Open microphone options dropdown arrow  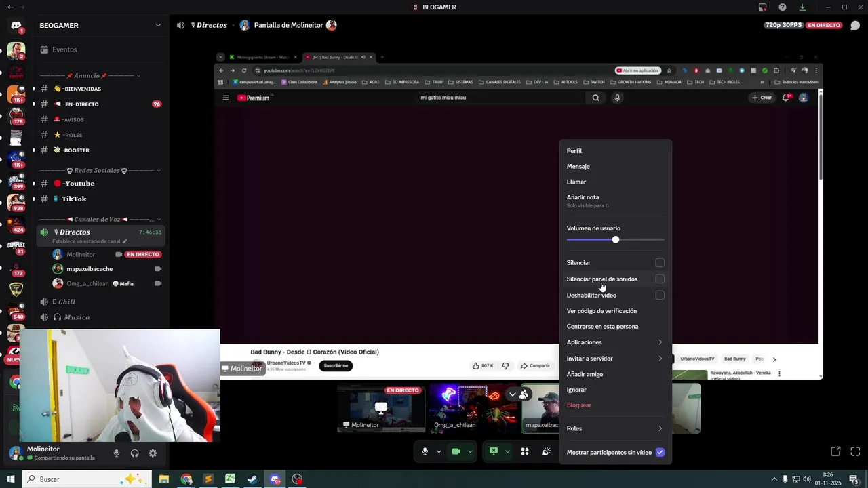click(x=439, y=451)
